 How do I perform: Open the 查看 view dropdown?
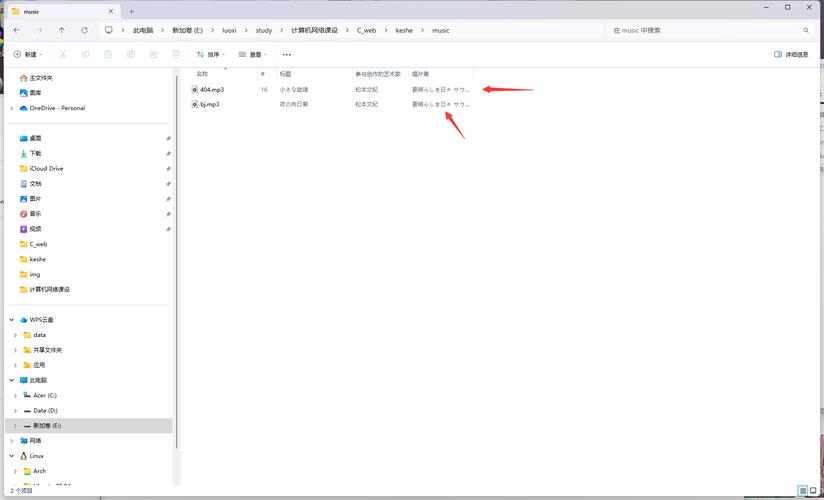point(253,54)
